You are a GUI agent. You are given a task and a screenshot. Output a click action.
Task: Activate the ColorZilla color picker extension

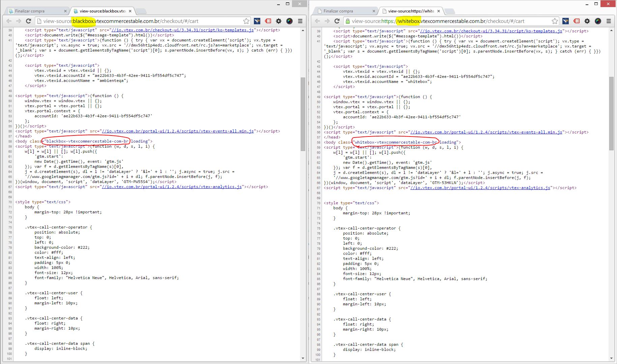[x=289, y=21]
